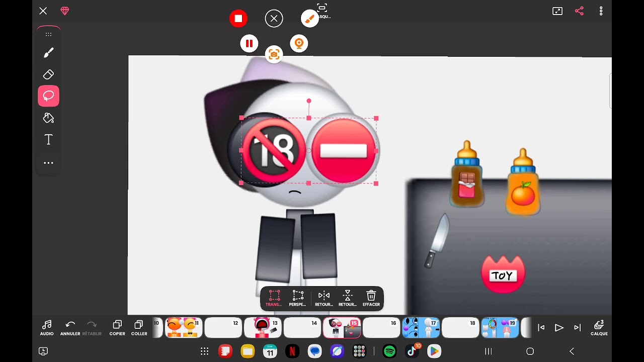Open the recorder's orange brush overlay

tap(309, 19)
